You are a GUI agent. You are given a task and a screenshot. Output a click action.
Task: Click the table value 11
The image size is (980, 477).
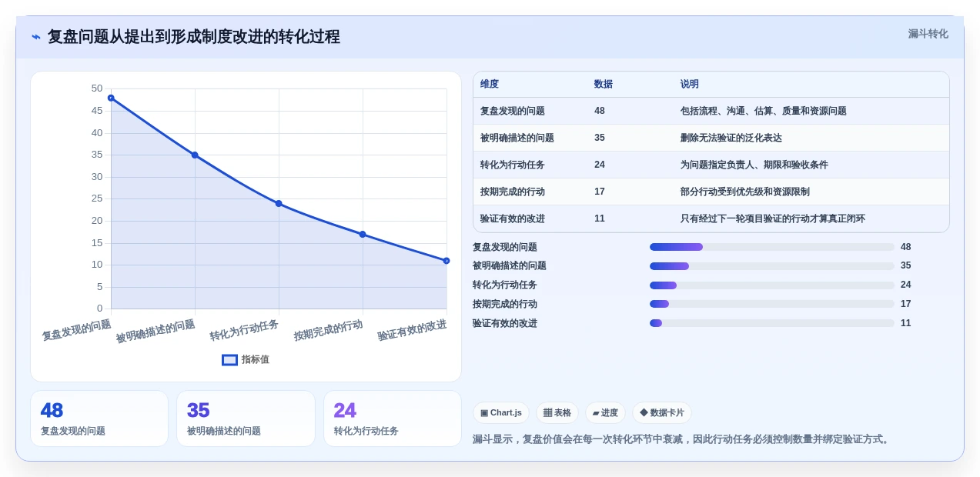[x=600, y=218]
